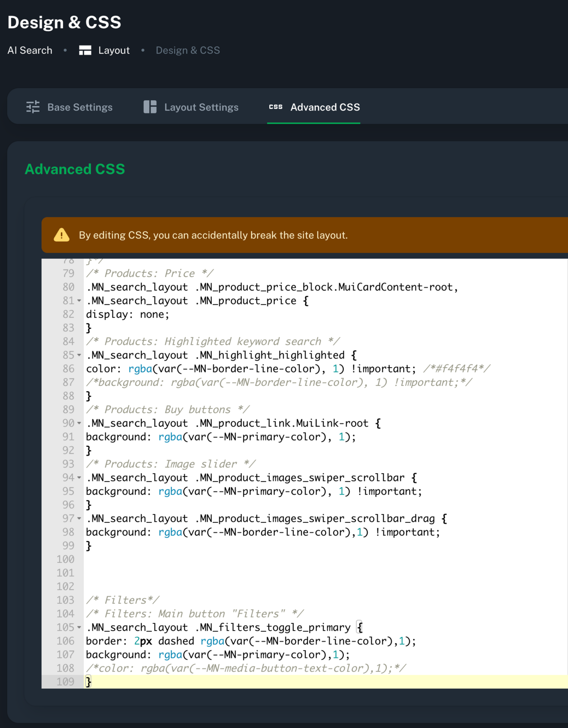This screenshot has height=728, width=568.
Task: Click the Design & CSS breadcrumb
Action: (188, 51)
